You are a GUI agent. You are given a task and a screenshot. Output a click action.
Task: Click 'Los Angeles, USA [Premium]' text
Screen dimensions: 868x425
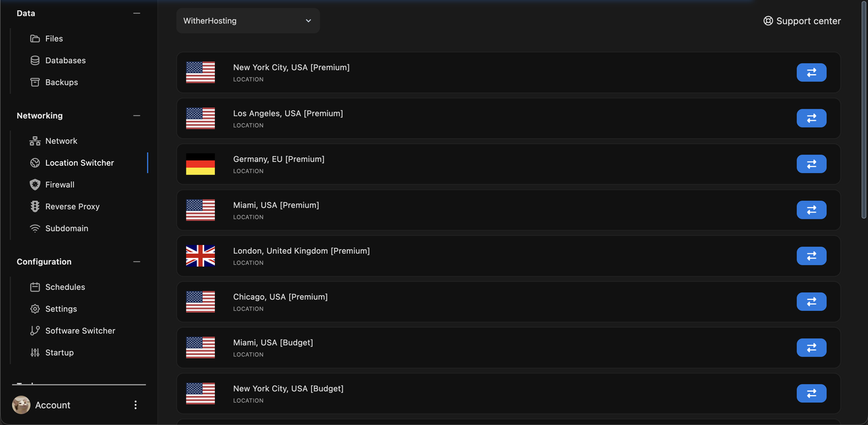[288, 113]
